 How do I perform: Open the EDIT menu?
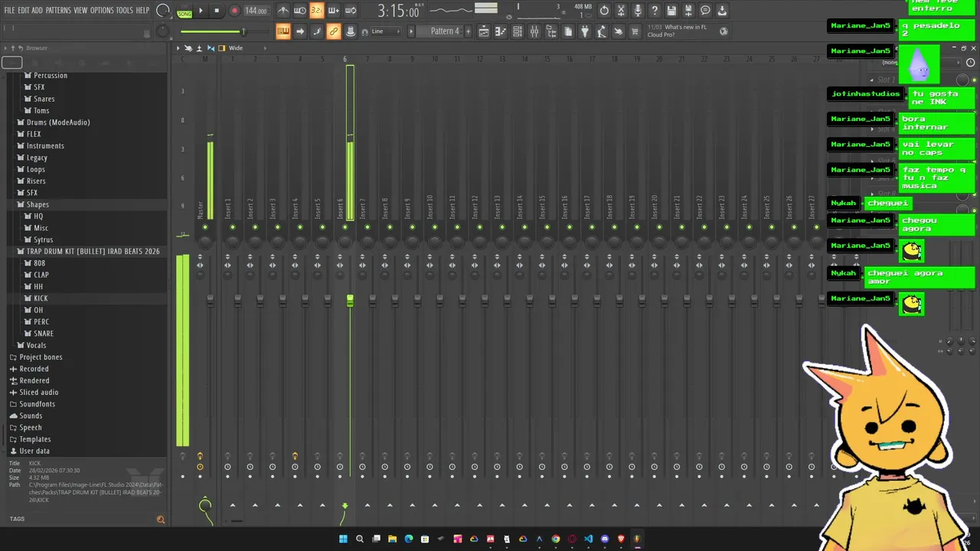coord(24,11)
